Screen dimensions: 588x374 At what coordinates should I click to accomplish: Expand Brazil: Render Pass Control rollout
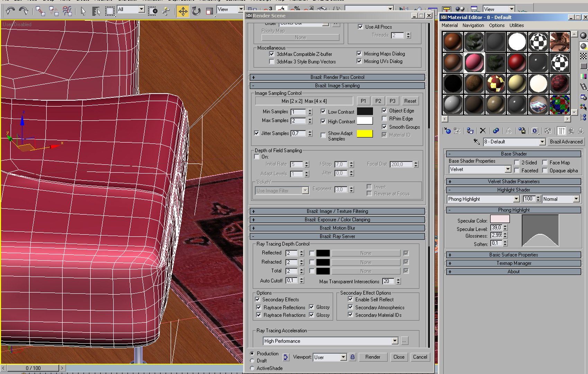[337, 77]
